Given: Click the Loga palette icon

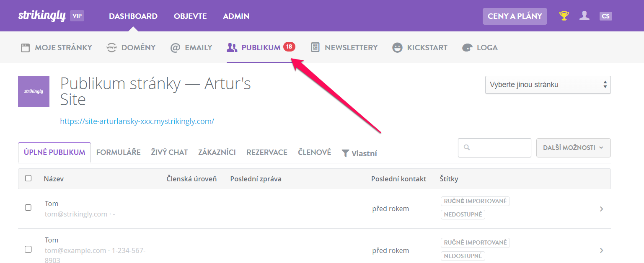Looking at the screenshot, I should tap(467, 48).
